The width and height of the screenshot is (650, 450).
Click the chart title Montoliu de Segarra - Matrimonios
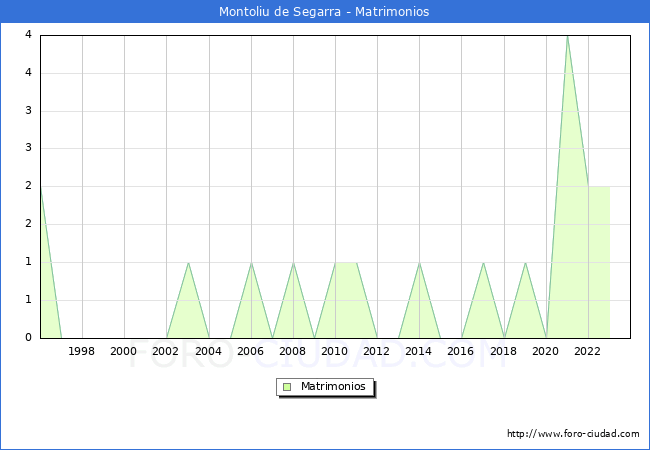coord(324,12)
